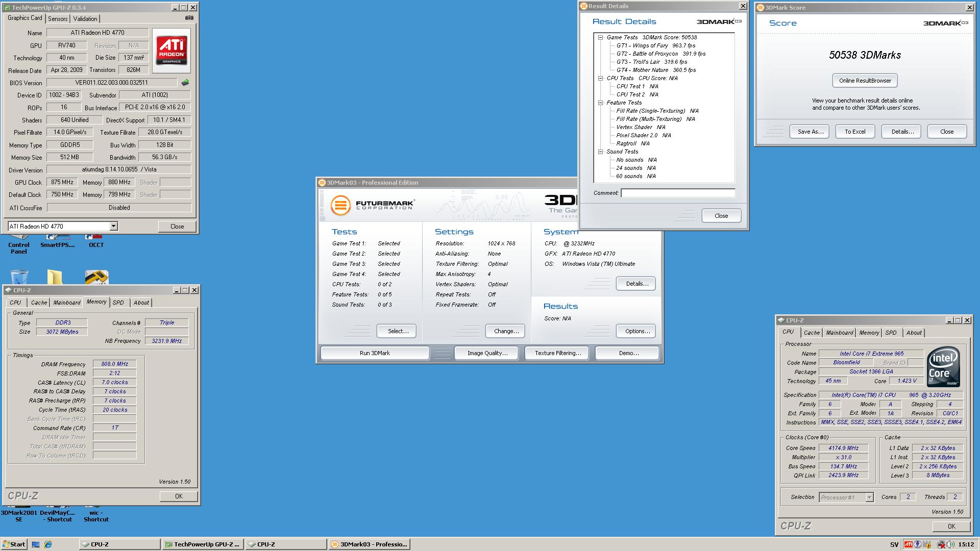The image size is (980, 551).
Task: Click the Start button
Action: (14, 544)
